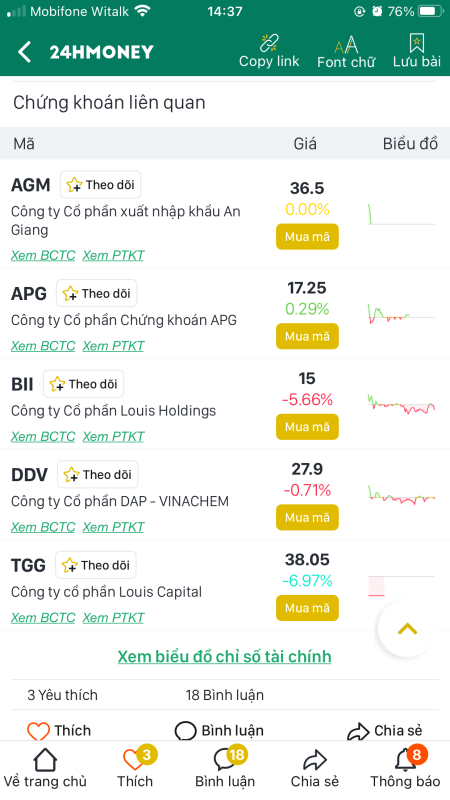Save article with Lưu bài bookmark
This screenshot has height=800, width=450.
(x=416, y=51)
